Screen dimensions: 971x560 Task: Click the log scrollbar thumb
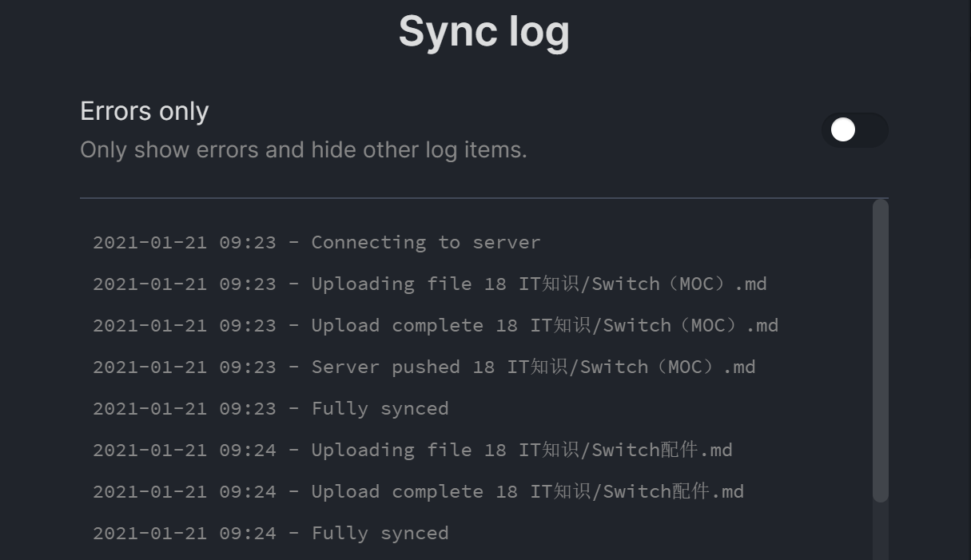click(880, 350)
